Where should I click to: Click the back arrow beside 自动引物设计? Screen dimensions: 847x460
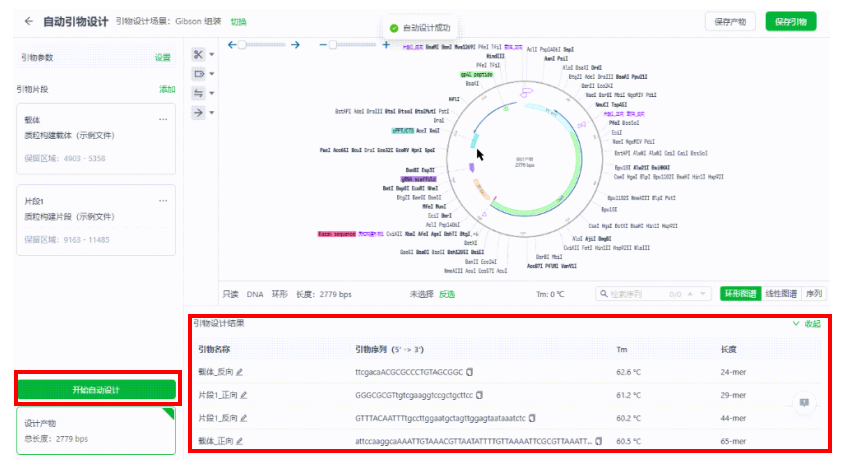(28, 21)
